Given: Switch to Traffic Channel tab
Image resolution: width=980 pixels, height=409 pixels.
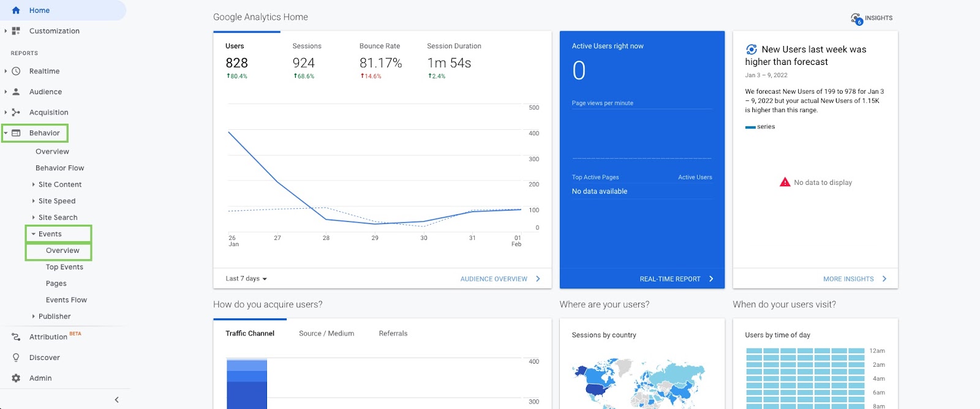Looking at the screenshot, I should pos(250,334).
